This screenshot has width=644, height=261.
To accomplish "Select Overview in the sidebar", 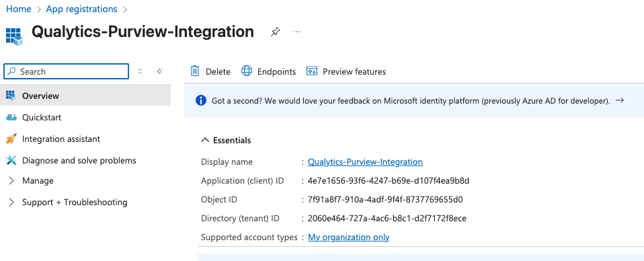I will [85, 96].
